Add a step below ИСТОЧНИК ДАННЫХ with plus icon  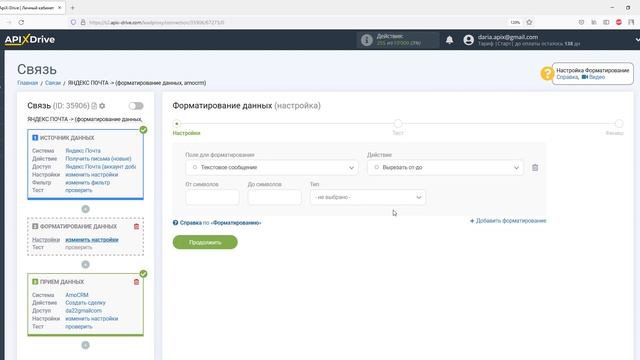pos(85,209)
